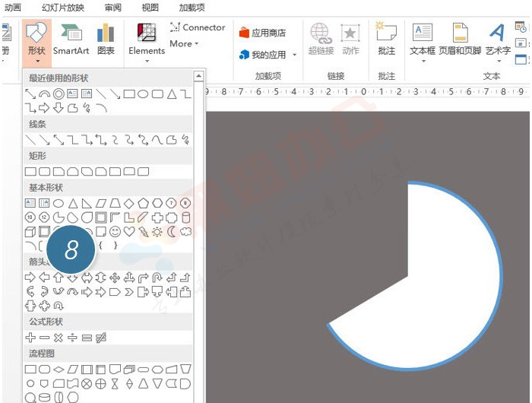
Task: Open the 视图 ribbon tab
Action: point(150,8)
